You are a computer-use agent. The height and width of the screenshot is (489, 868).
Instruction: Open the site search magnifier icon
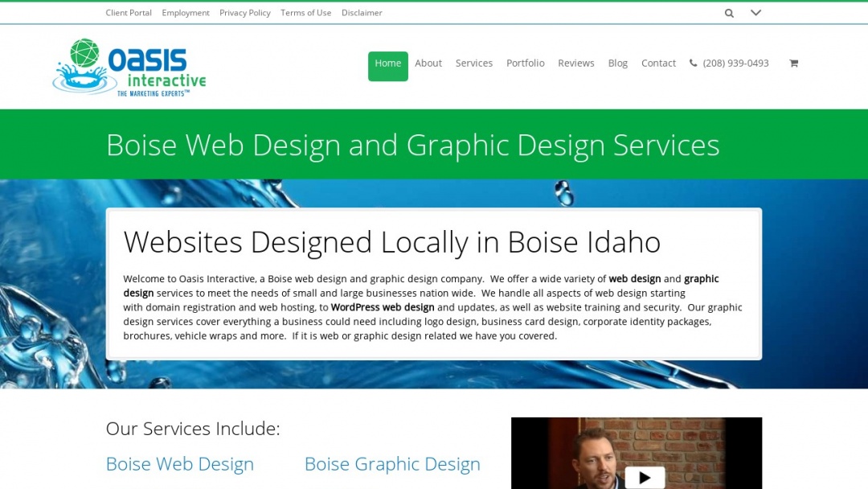coord(729,12)
